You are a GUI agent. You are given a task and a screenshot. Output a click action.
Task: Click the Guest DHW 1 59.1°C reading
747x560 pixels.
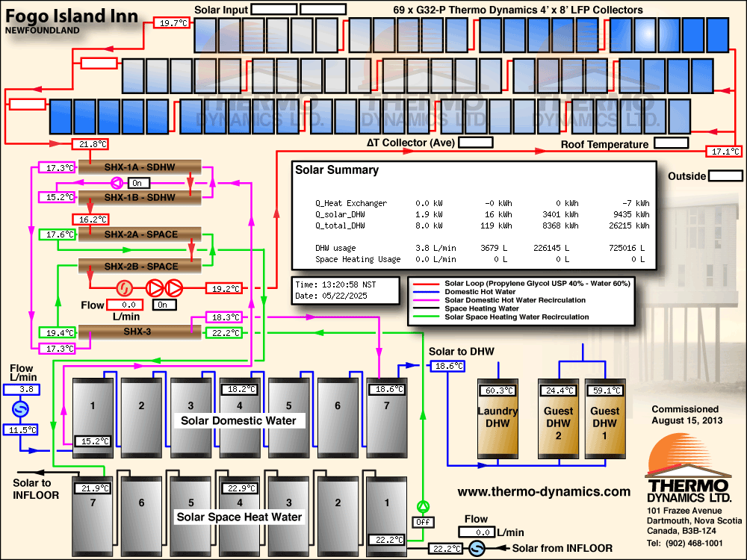pyautogui.click(x=605, y=391)
